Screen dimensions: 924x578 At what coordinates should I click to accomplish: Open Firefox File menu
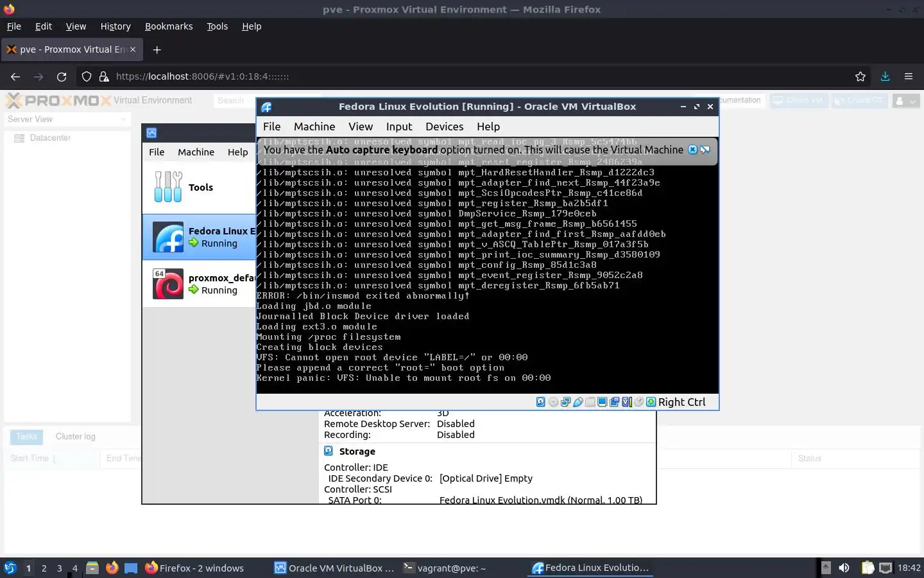14,26
